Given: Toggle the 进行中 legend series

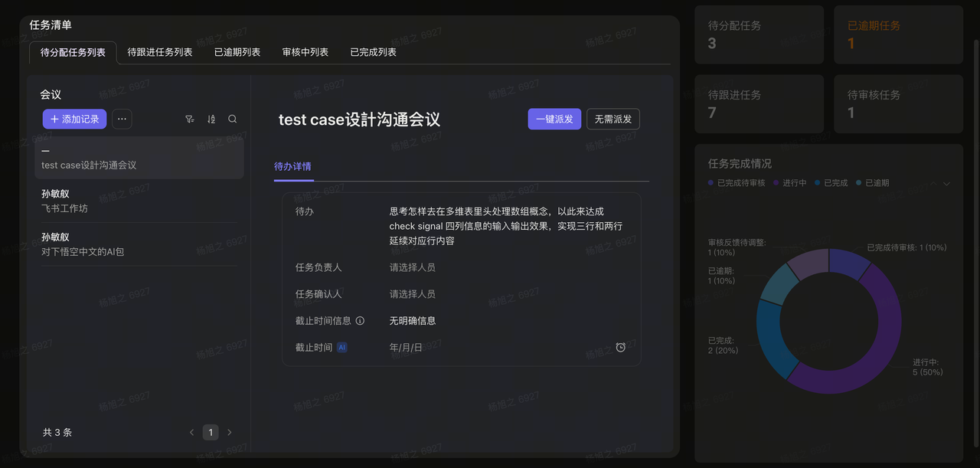Looking at the screenshot, I should [x=794, y=183].
